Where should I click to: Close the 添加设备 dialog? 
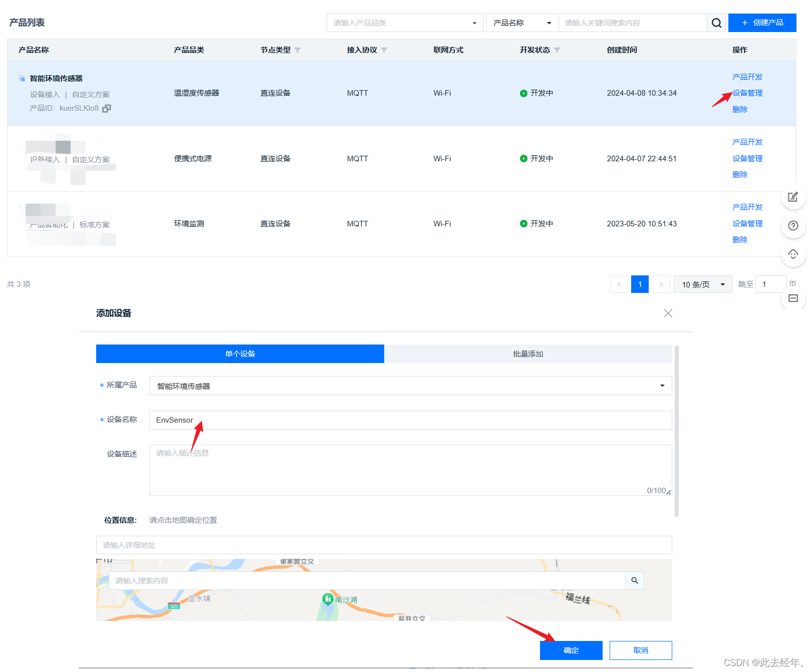(668, 313)
